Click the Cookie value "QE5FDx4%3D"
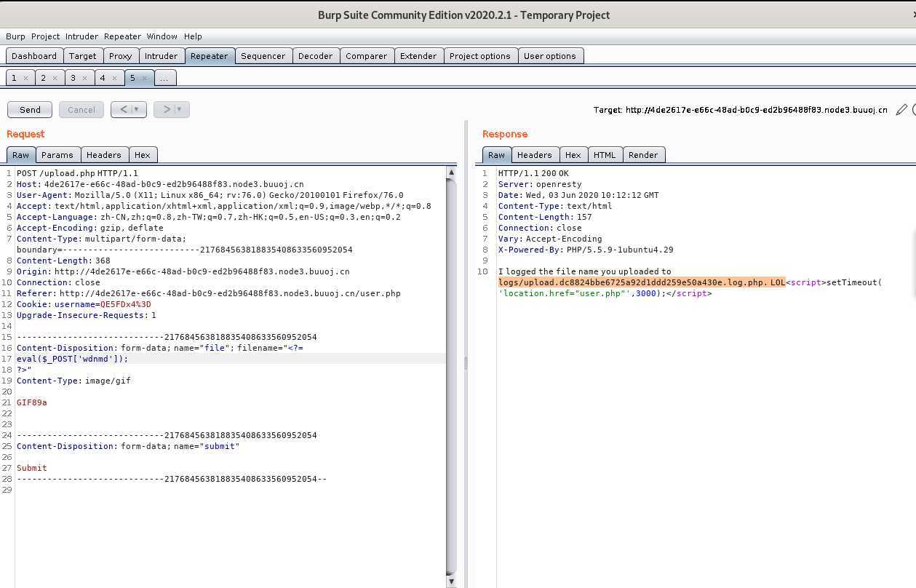 (x=126, y=304)
